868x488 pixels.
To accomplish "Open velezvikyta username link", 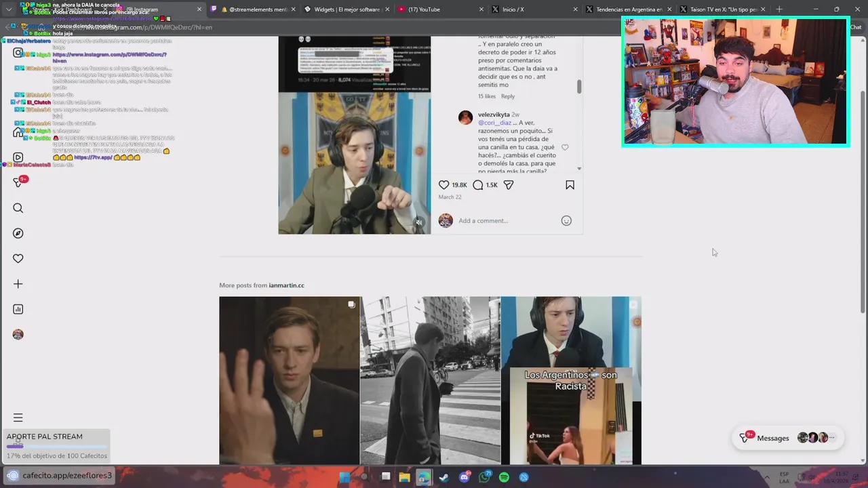I will pos(494,115).
